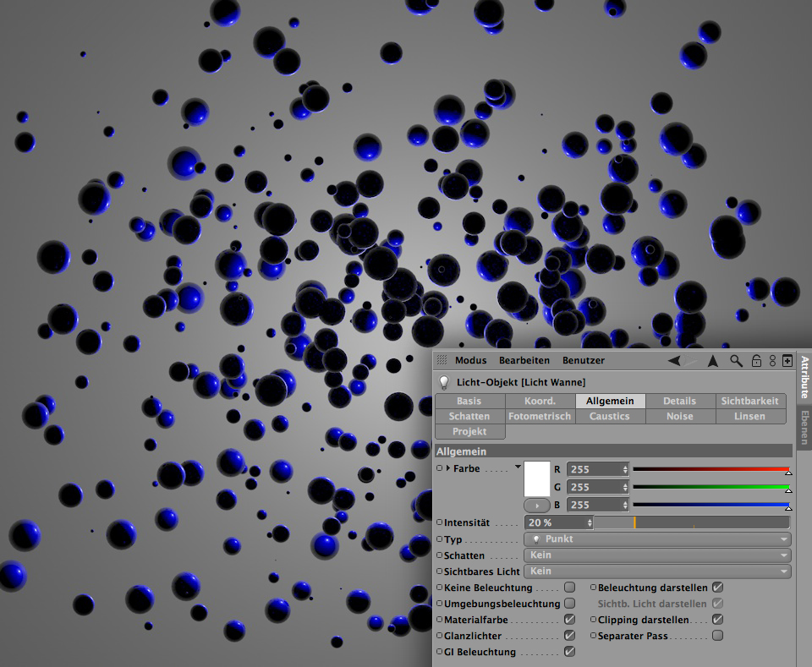This screenshot has height=667, width=812.
Task: Open the search magnifier in Attribute panel
Action: [737, 361]
